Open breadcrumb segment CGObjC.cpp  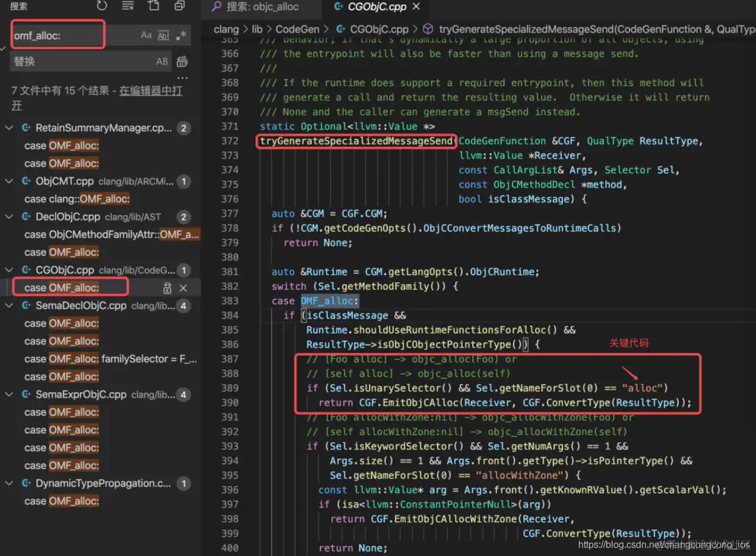379,29
